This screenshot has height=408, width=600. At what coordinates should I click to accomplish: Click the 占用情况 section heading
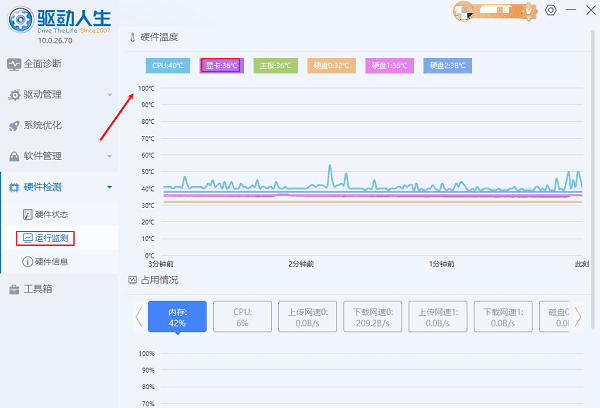[x=159, y=280]
